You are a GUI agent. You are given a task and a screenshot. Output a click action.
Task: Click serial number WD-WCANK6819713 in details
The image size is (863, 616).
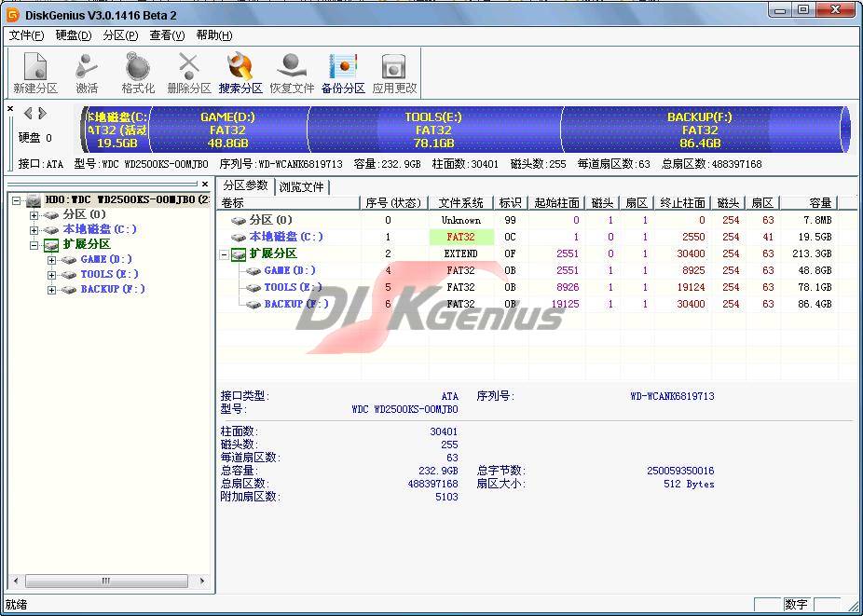pos(672,396)
